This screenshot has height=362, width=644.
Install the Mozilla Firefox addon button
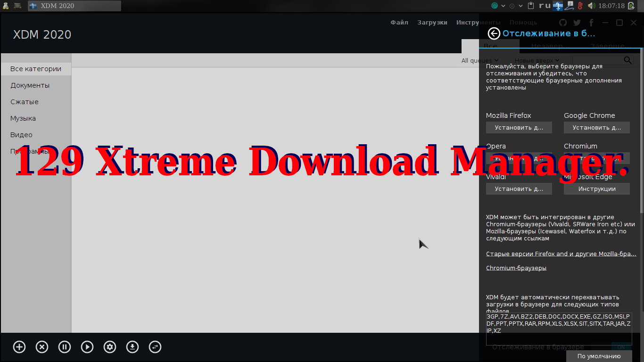pos(519,127)
